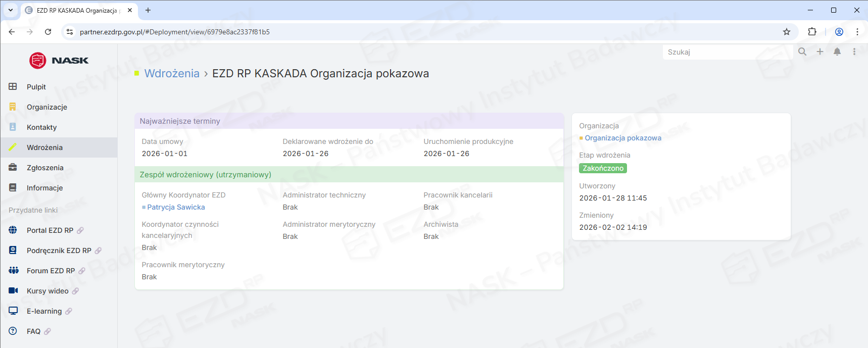The height and width of the screenshot is (348, 868).
Task: Click the Organizacje building icon
Action: coord(13,107)
